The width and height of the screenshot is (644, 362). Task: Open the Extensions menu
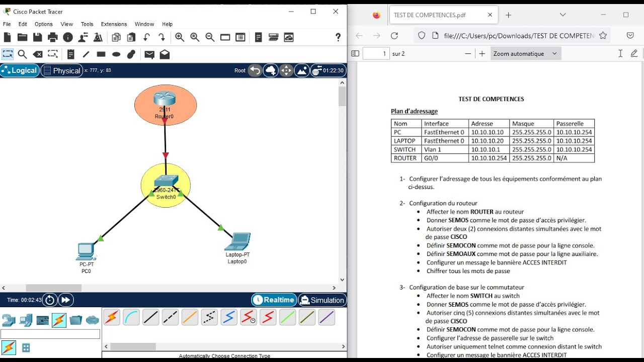(x=114, y=24)
